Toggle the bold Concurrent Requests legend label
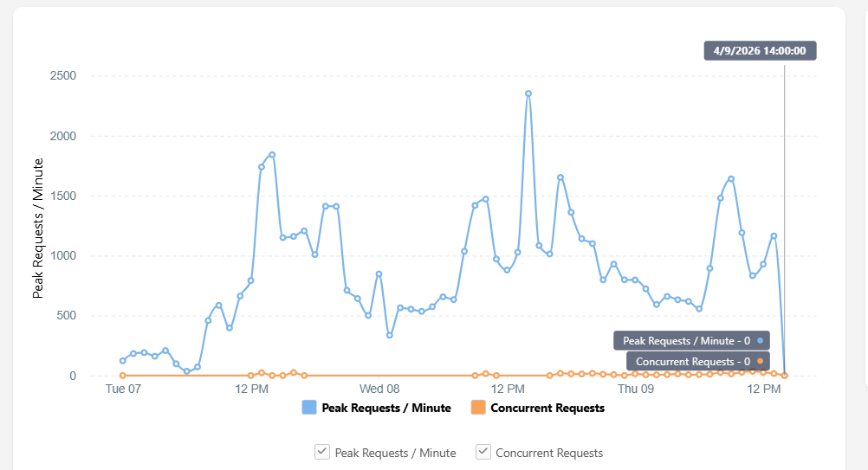 pyautogui.click(x=547, y=408)
